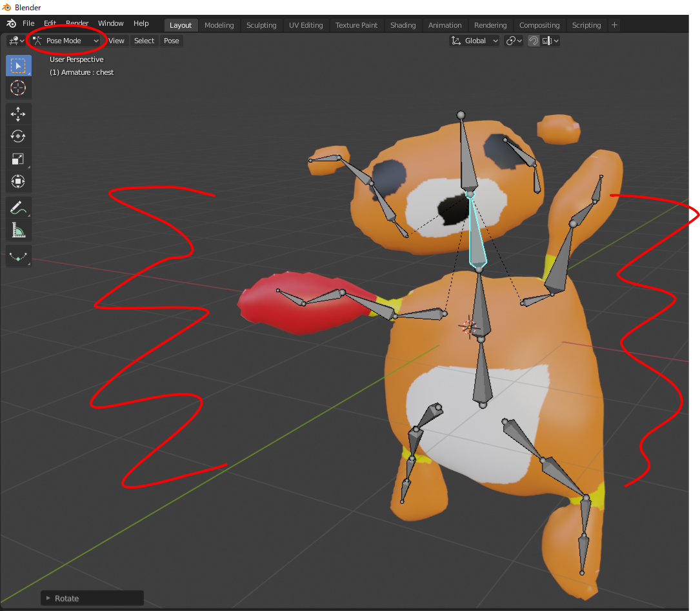Select the Measure tool
The height and width of the screenshot is (611, 700).
click(18, 230)
